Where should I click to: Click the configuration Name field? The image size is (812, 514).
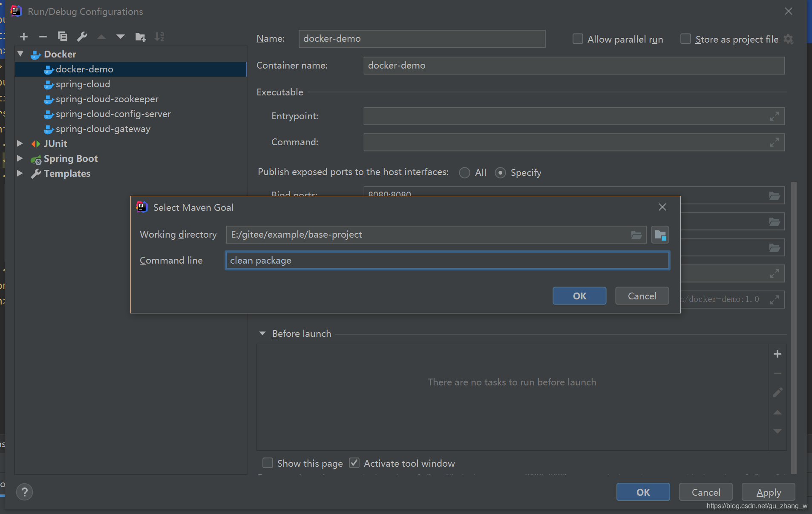pos(422,39)
